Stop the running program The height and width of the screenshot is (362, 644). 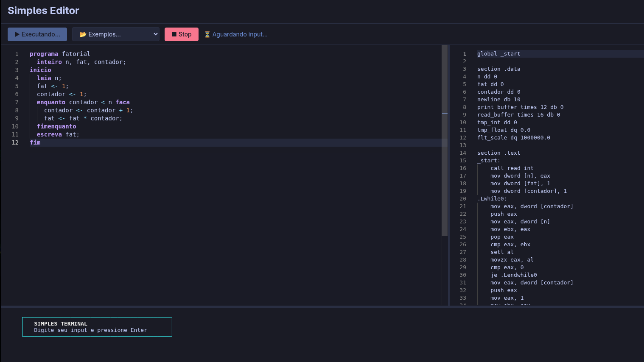[182, 34]
